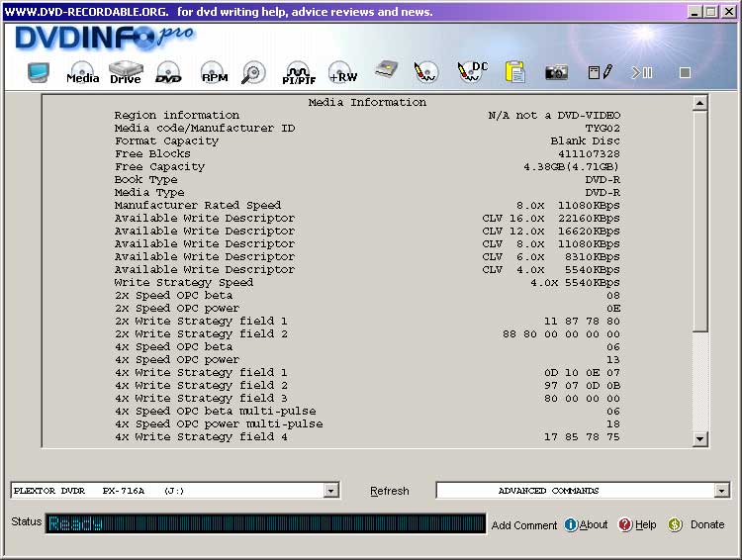This screenshot has height=560, width=742.
Task: Click the stop square icon
Action: [x=685, y=73]
